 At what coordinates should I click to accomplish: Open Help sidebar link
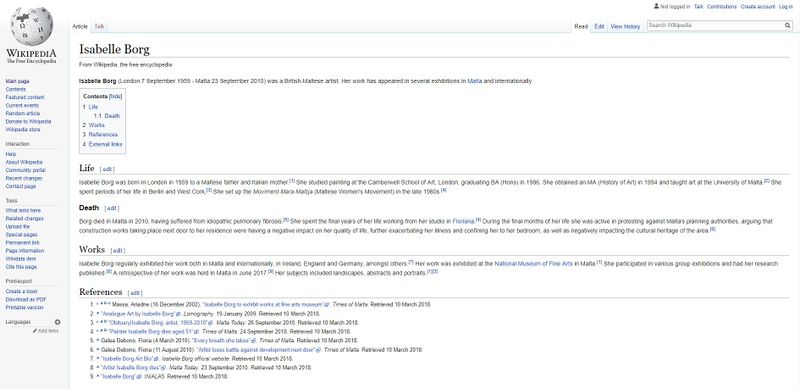click(11, 154)
